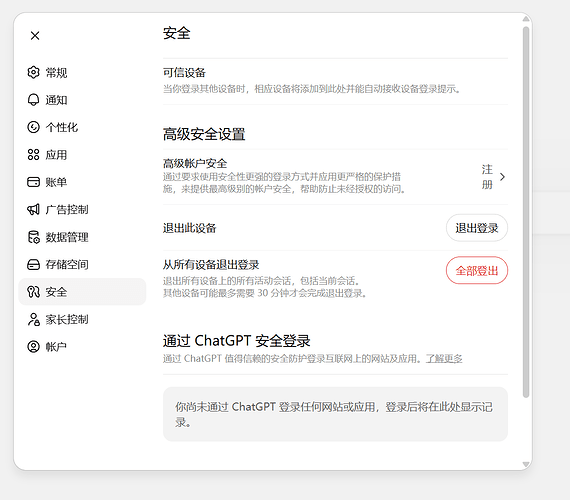
Task: Click the 通过 ChatGPT 安全登录 heading
Action: pos(237,341)
